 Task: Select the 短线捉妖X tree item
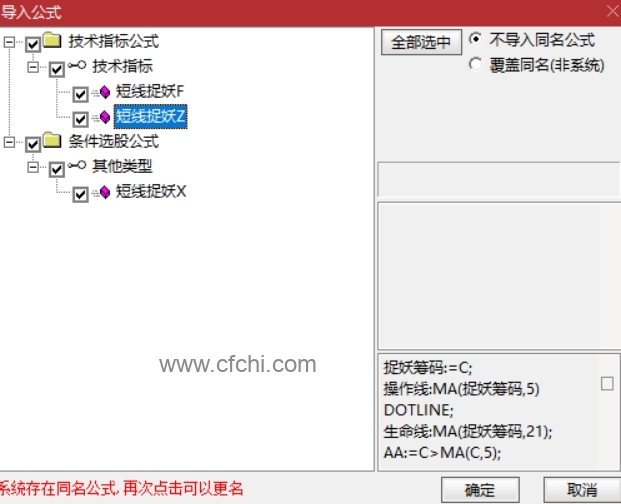click(x=150, y=192)
